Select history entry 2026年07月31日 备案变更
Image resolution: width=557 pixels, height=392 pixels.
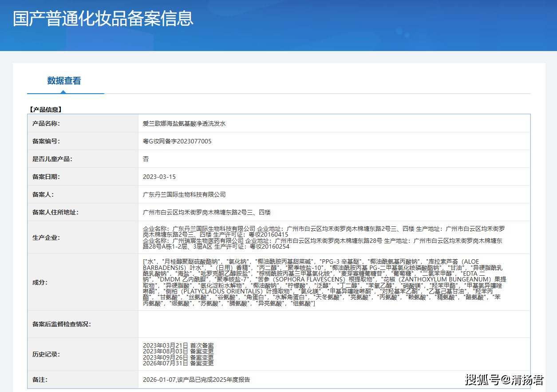[x=178, y=363]
